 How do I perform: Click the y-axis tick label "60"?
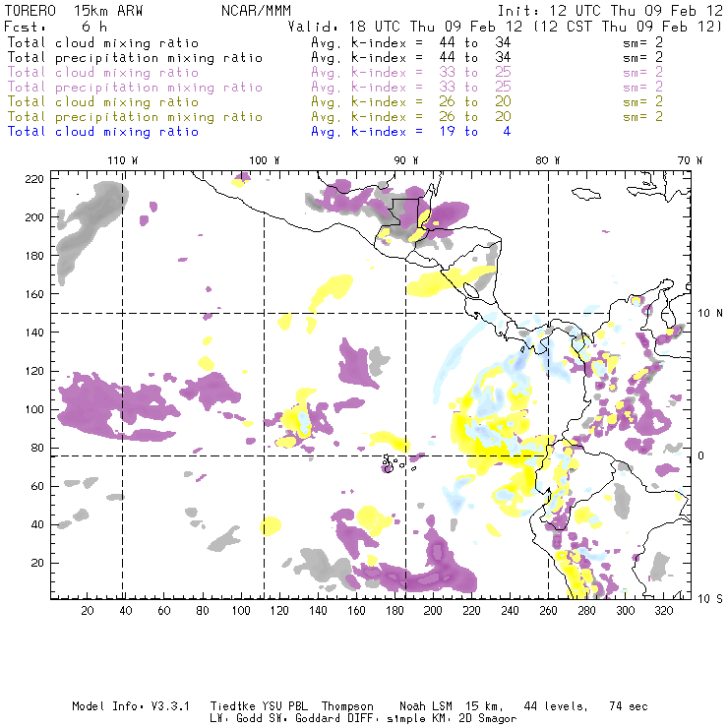37,486
